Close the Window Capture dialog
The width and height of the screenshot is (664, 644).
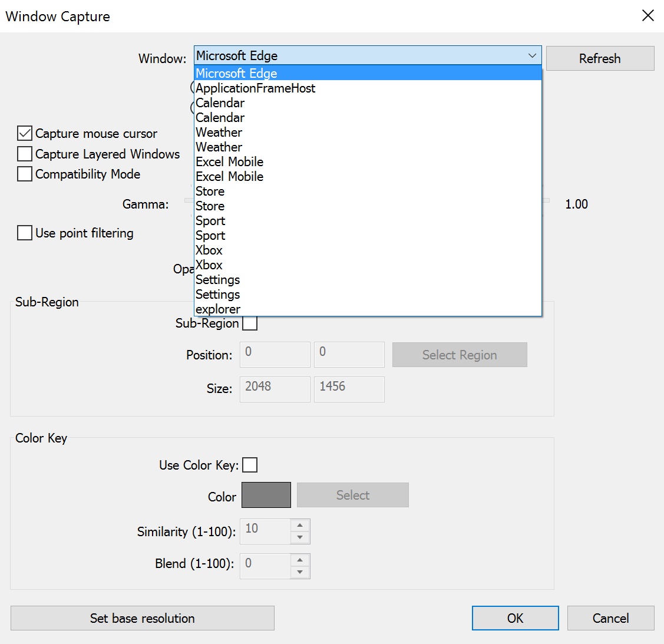tap(648, 16)
